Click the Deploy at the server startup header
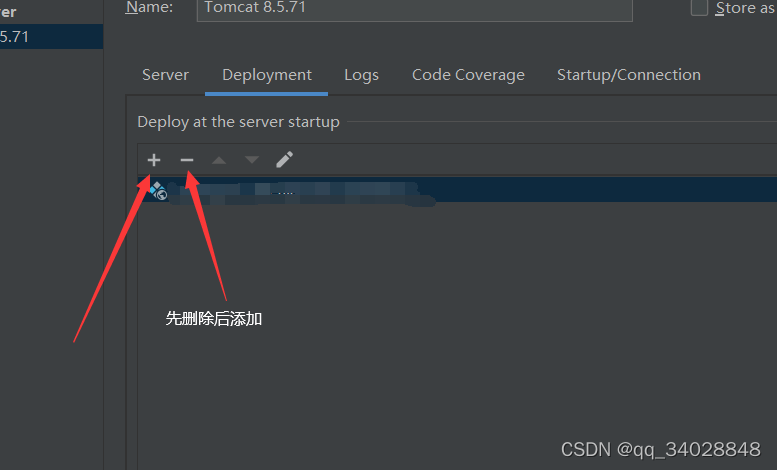This screenshot has height=470, width=777. tap(238, 122)
